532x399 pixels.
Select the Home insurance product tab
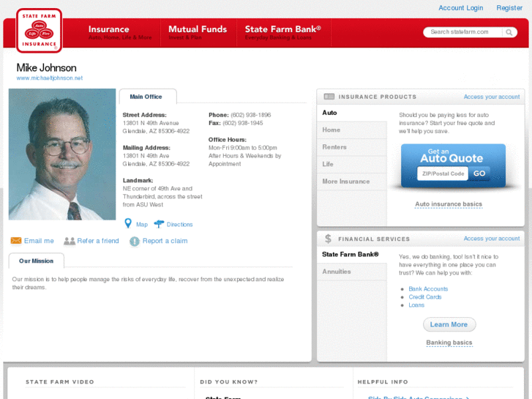(x=352, y=130)
